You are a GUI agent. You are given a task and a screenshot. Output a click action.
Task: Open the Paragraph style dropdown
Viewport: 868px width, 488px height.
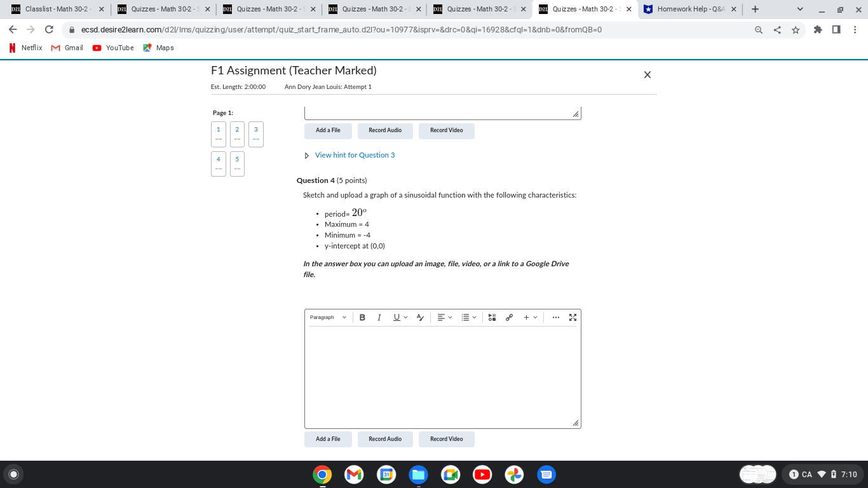coord(327,317)
